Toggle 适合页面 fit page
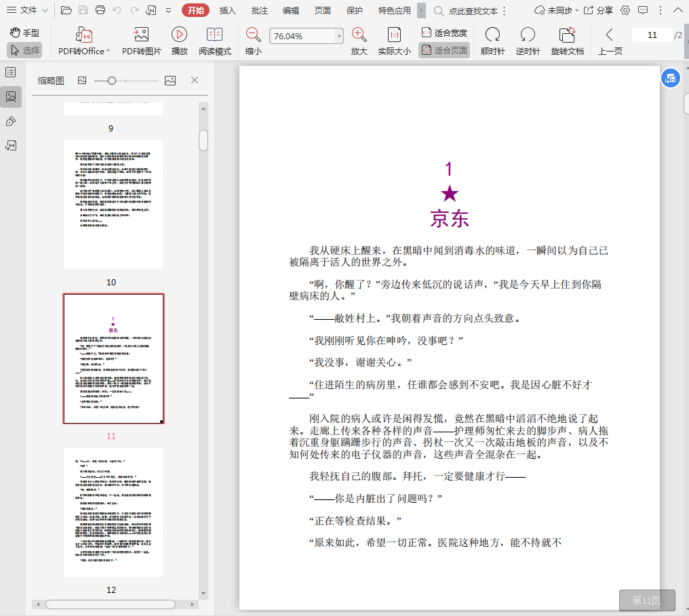This screenshot has width=689, height=616. click(444, 50)
